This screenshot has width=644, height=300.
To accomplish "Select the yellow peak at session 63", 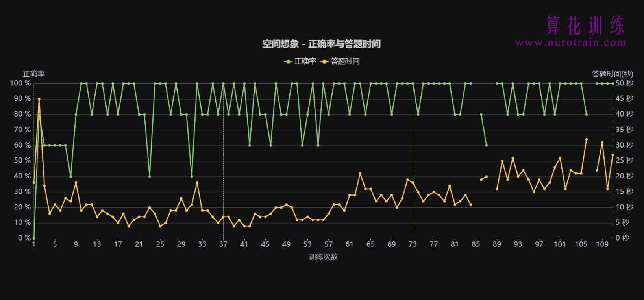I will click(360, 174).
